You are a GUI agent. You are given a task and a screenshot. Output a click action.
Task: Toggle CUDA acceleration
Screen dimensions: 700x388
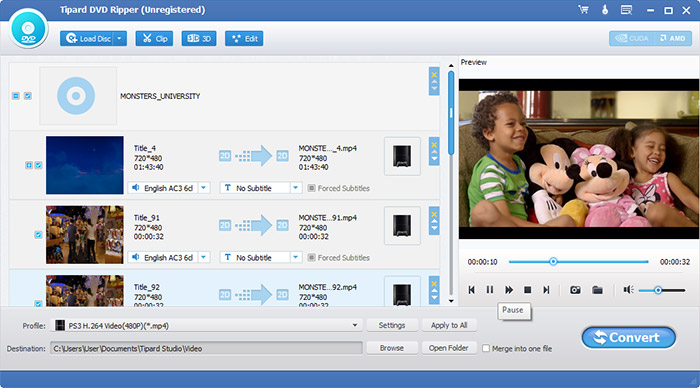(632, 38)
